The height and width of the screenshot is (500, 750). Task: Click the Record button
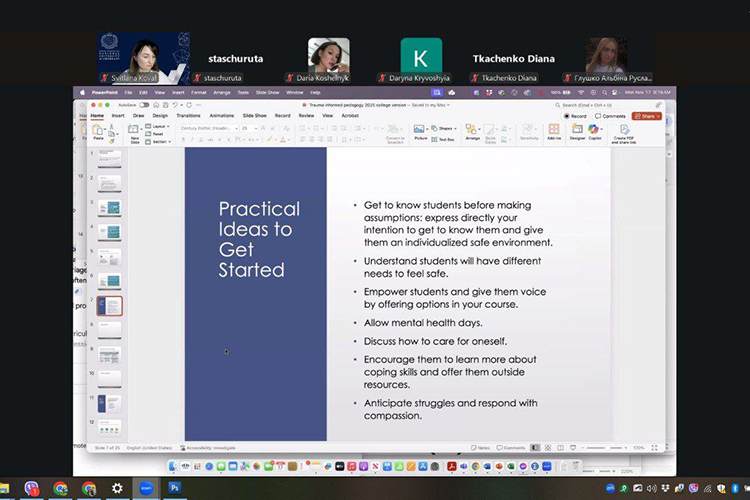(x=576, y=116)
